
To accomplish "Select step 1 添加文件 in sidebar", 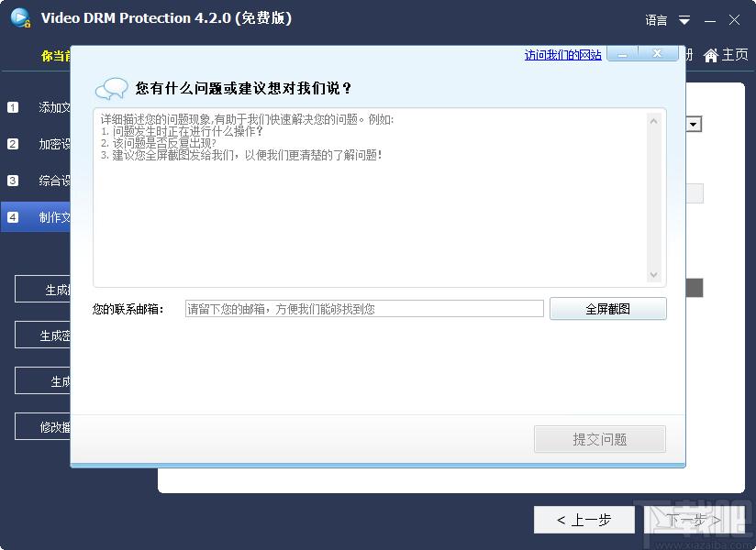I will coord(36,107).
